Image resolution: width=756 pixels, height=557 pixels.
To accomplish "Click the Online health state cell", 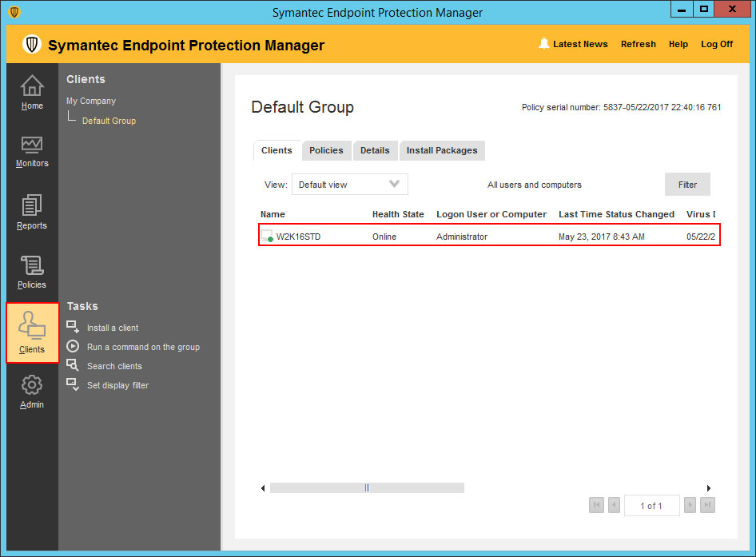I will click(x=384, y=237).
